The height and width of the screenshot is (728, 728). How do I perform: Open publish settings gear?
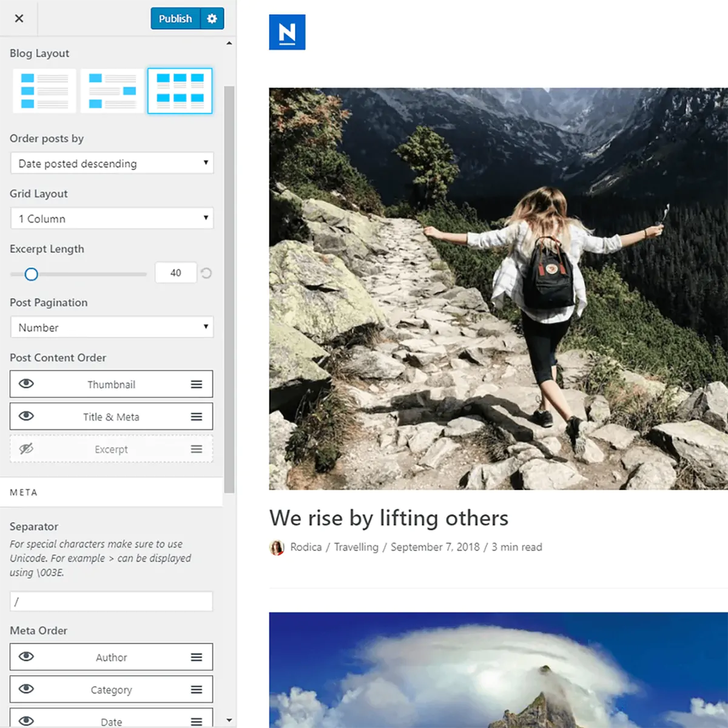pos(212,19)
